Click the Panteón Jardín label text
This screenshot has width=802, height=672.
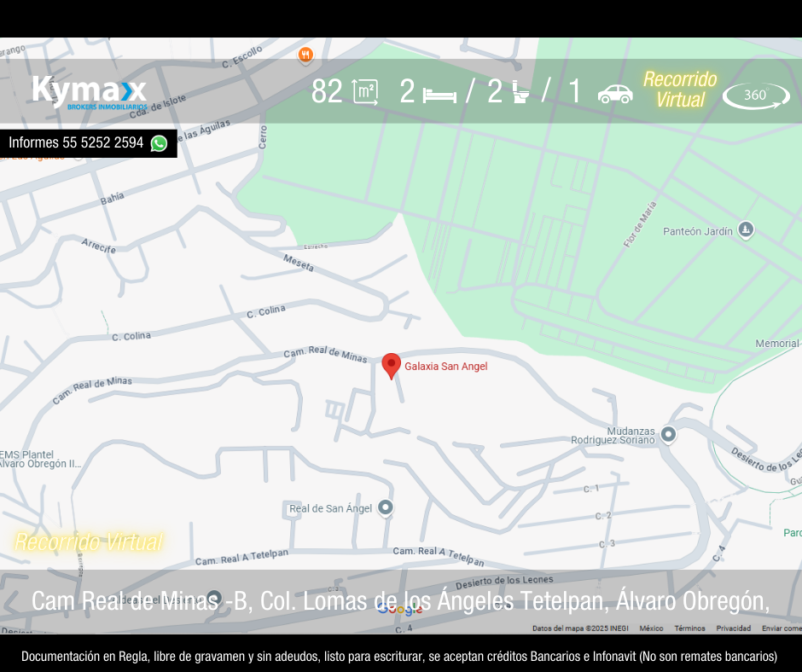698,231
